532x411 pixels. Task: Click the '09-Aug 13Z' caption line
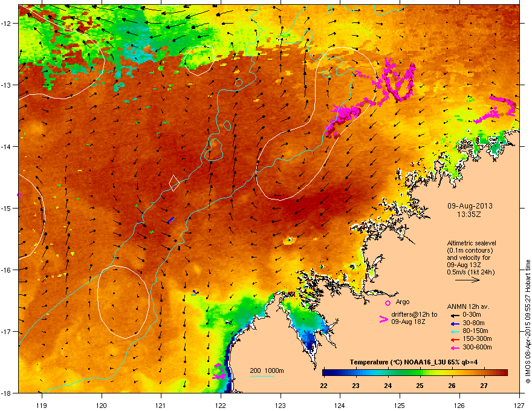464,265
